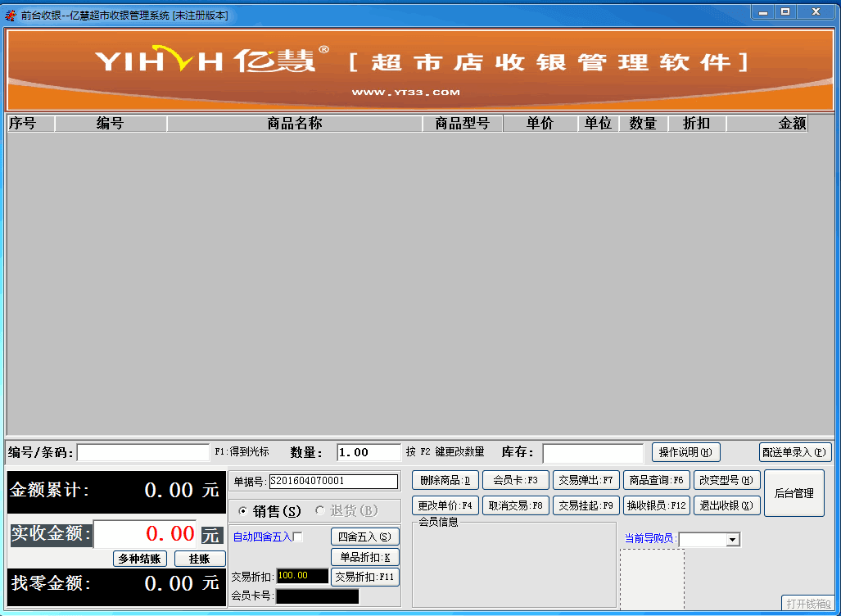Viewport: 841px width, 616px height.
Task: Click the 数量 quantity field
Action: [x=368, y=452]
